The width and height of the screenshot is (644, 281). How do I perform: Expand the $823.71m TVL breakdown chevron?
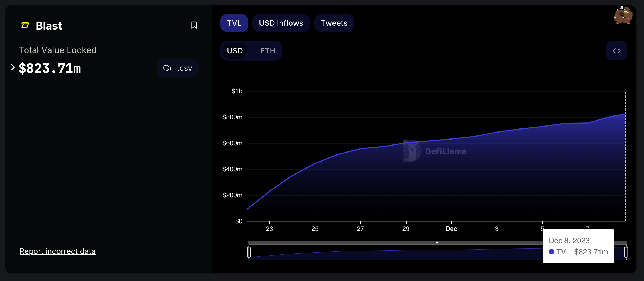click(x=13, y=67)
